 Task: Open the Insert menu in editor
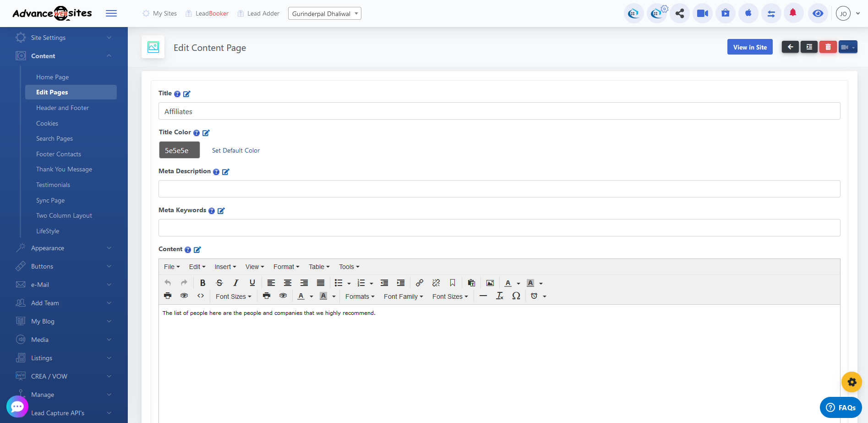tap(225, 267)
